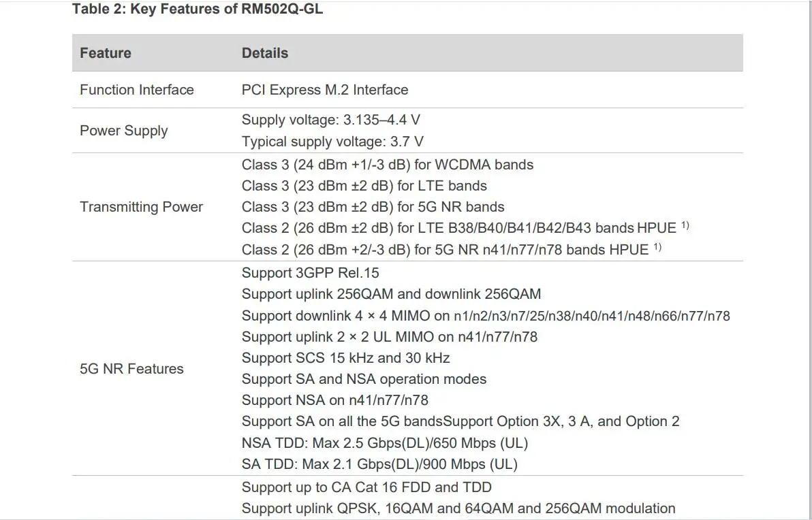Screen dimensions: 812x520
Task: Select "Support up to CA Cat 16" line
Action: 366,487
